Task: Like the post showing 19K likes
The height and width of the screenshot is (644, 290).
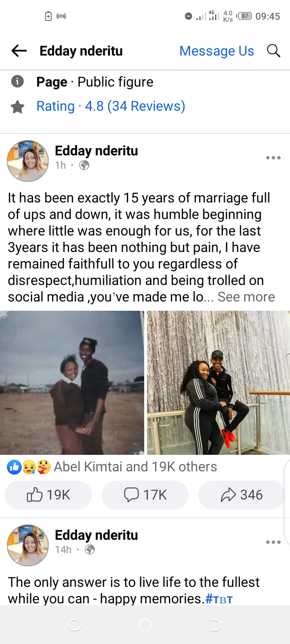Action: 48,495
